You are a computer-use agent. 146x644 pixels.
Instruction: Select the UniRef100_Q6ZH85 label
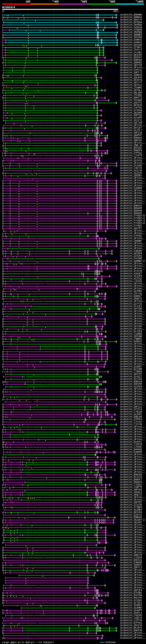click(131, 113)
